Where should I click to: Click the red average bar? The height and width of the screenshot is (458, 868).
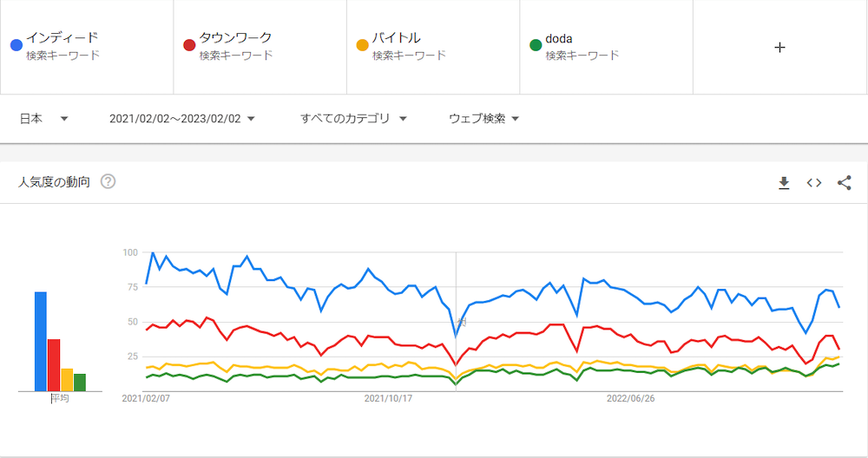(x=54, y=364)
